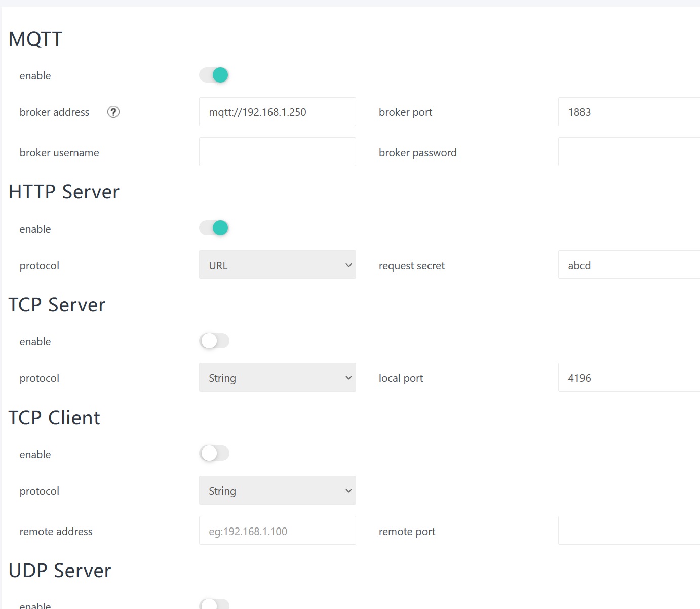Click the broker username text box
Viewport: 700px width, 609px height.
click(277, 152)
